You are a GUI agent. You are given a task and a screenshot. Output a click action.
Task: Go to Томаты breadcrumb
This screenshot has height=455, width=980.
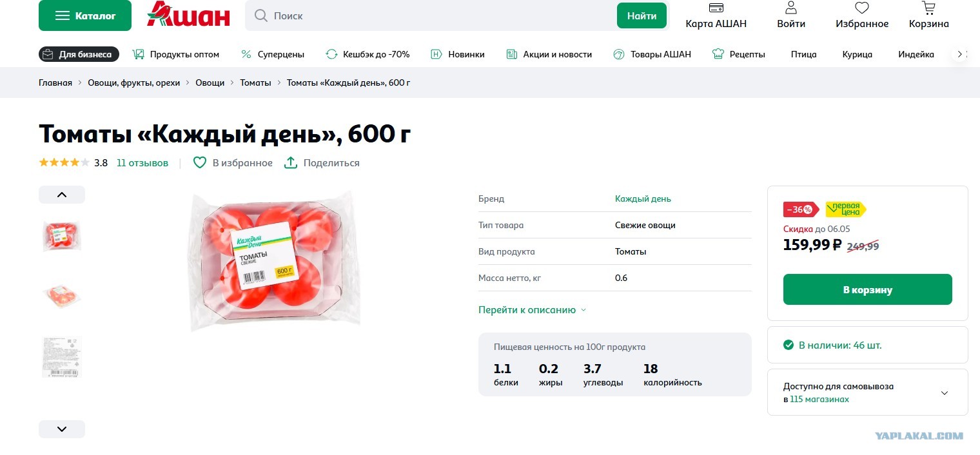tap(256, 82)
